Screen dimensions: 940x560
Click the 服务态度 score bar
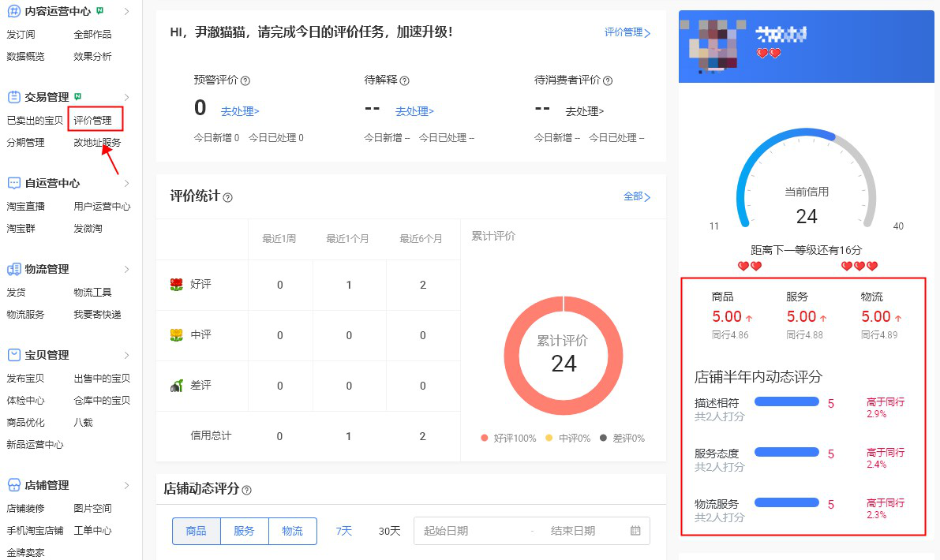click(787, 452)
